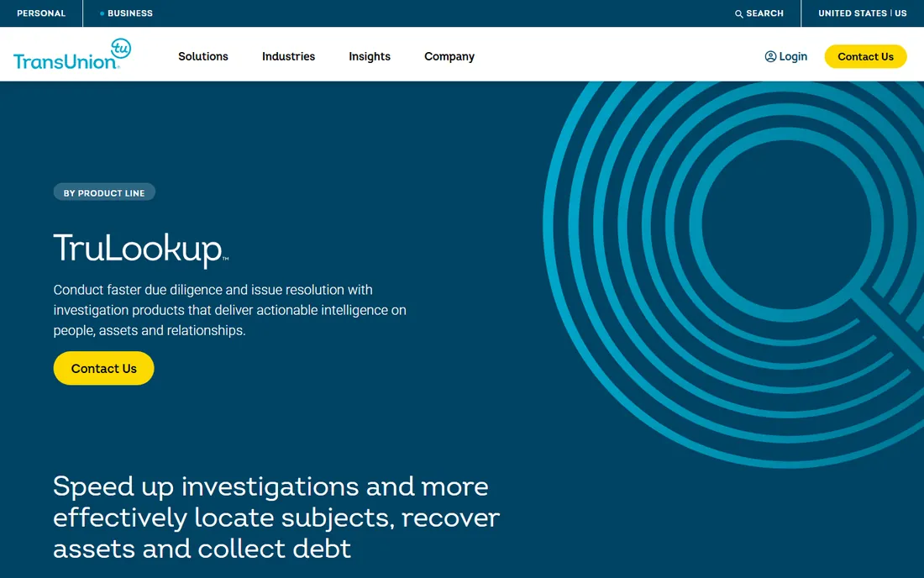Open the Solutions menu
This screenshot has height=578, width=924.
coord(203,56)
